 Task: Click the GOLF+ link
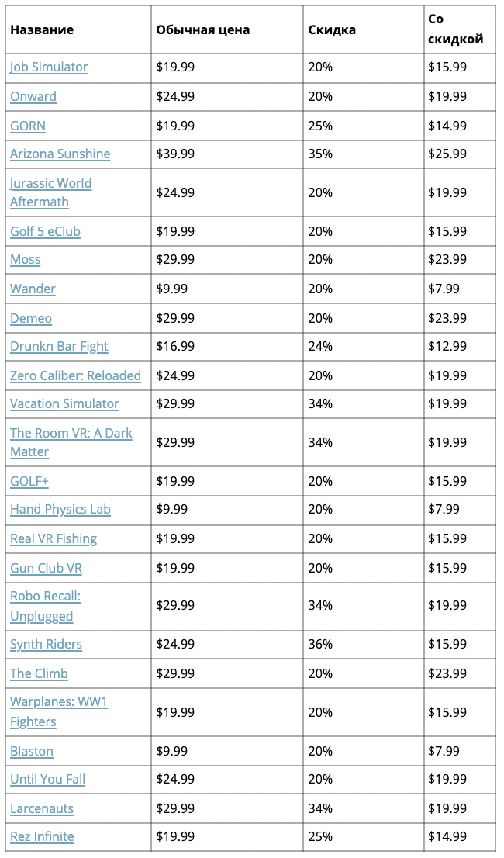pyautogui.click(x=29, y=481)
